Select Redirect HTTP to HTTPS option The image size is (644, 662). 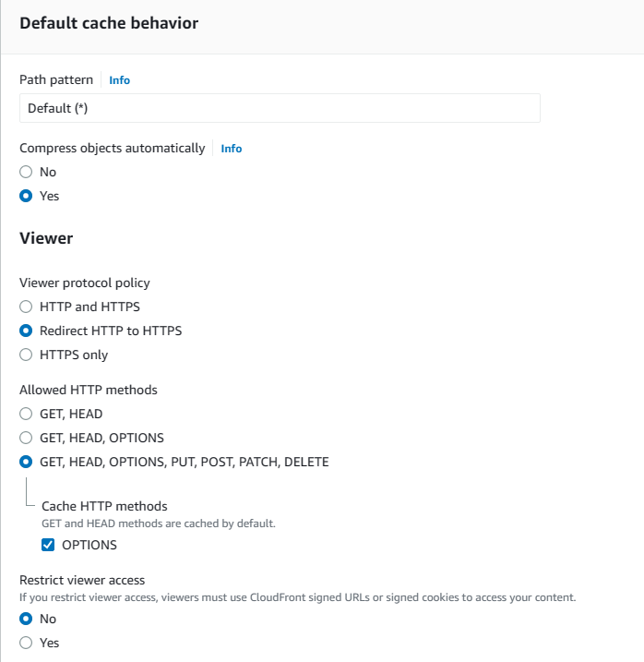point(27,331)
